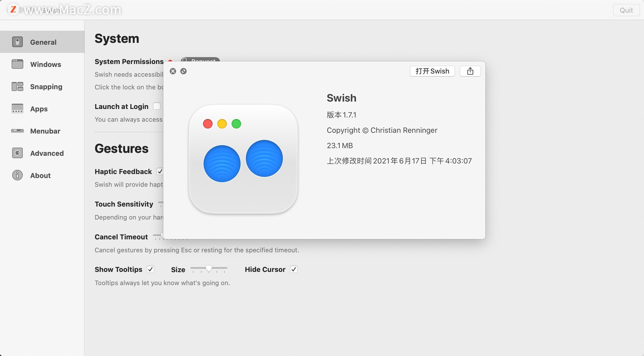Click the System heading
Image resolution: width=644 pixels, height=356 pixels.
coord(117,39)
